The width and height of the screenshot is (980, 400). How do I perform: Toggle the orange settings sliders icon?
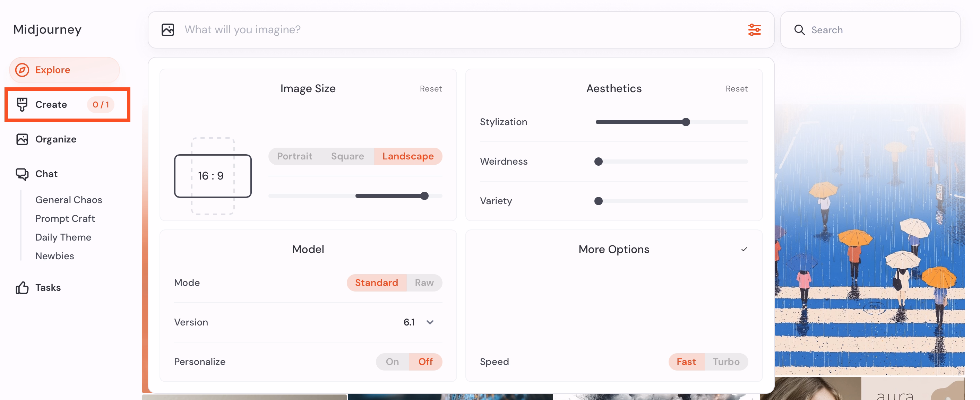pyautogui.click(x=754, y=30)
